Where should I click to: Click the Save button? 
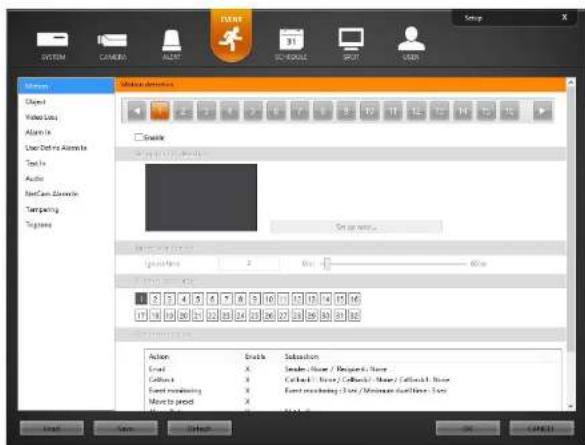click(125, 428)
